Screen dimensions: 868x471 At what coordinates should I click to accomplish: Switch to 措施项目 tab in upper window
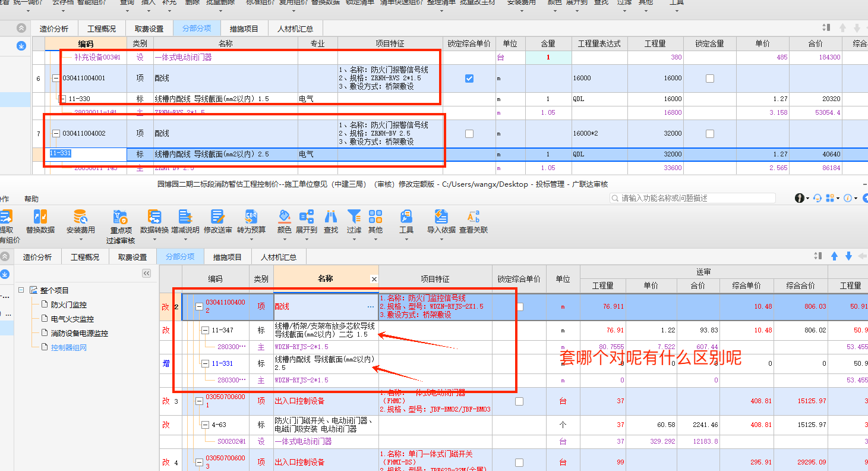point(244,29)
